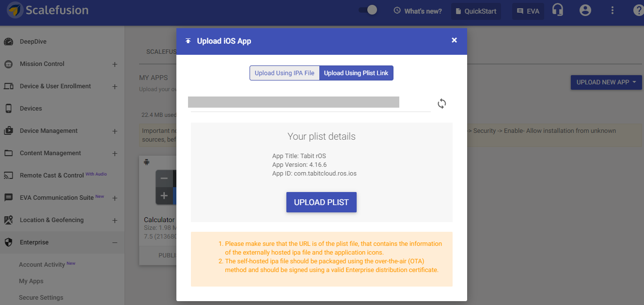Open My Apps in sidebar
The height and width of the screenshot is (305, 644).
[x=31, y=281]
